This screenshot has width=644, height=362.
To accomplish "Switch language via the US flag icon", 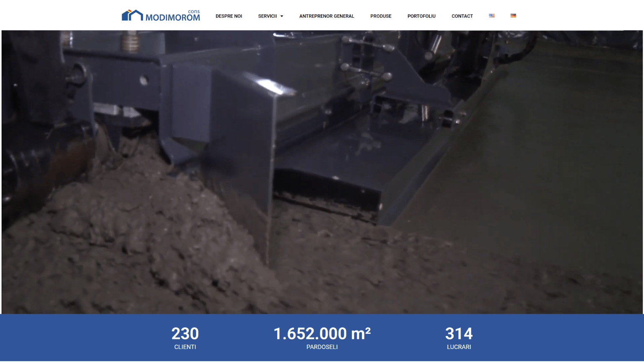I will [x=492, y=16].
